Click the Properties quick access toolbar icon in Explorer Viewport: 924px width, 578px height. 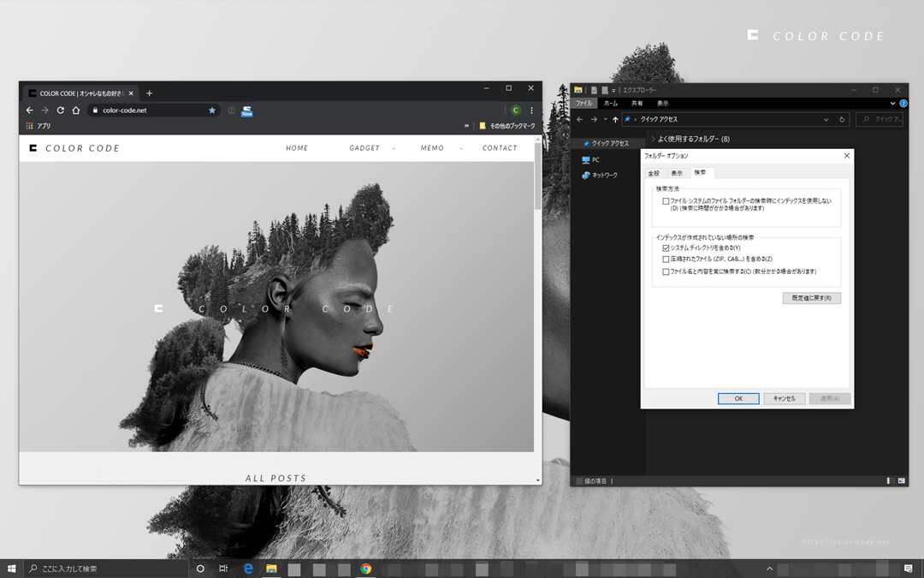pyautogui.click(x=594, y=90)
